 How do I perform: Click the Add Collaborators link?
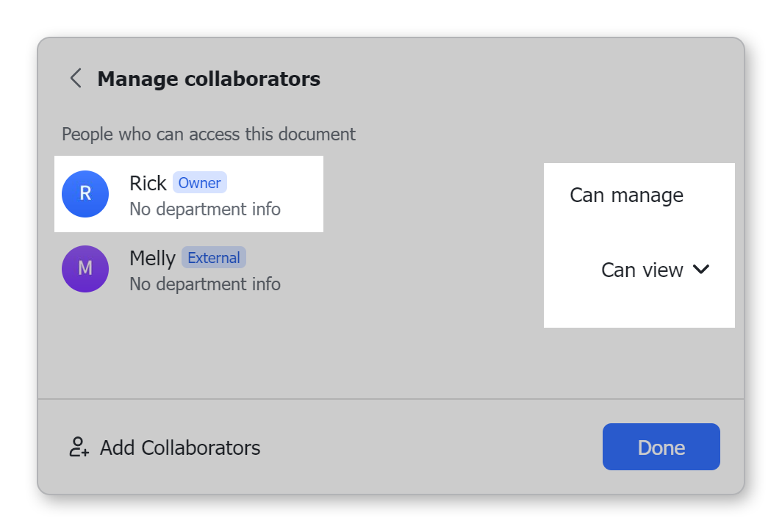pos(180,447)
